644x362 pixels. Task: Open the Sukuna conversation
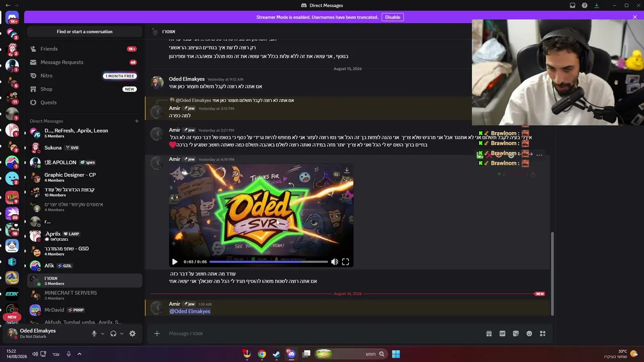tap(84, 148)
